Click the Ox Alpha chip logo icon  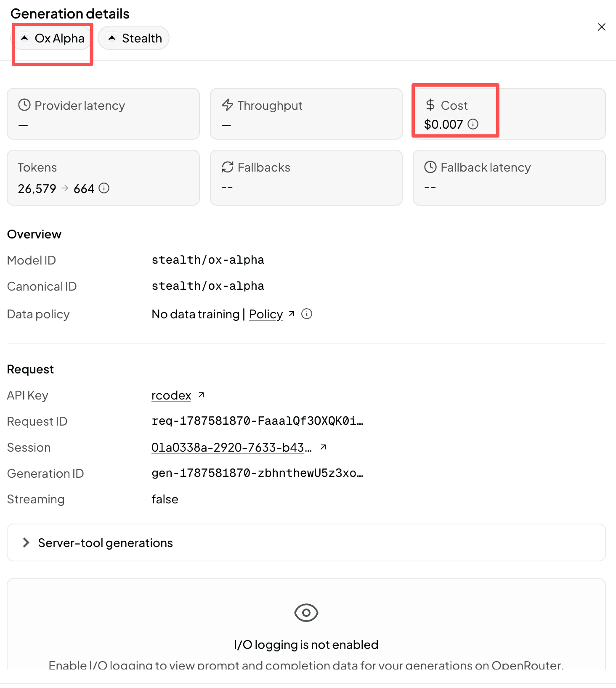pos(25,38)
